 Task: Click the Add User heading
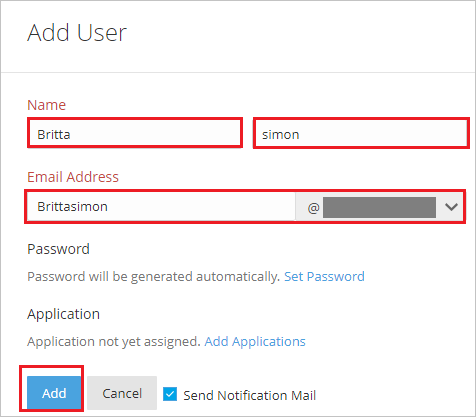tap(77, 33)
